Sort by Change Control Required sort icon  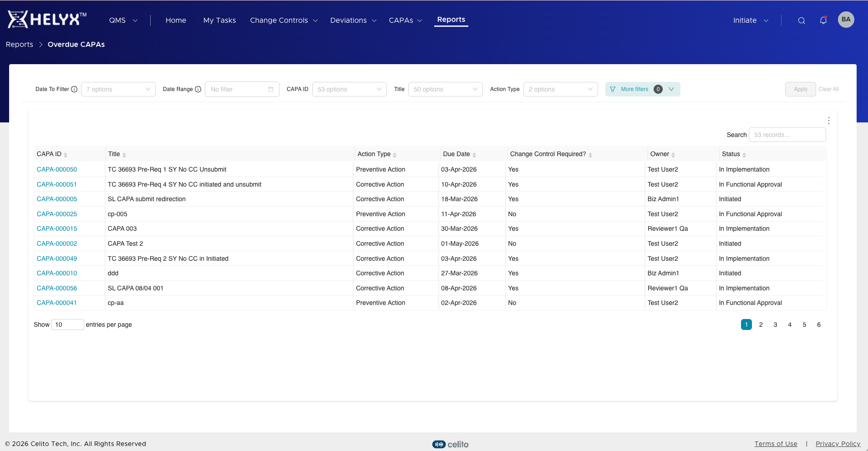point(590,155)
